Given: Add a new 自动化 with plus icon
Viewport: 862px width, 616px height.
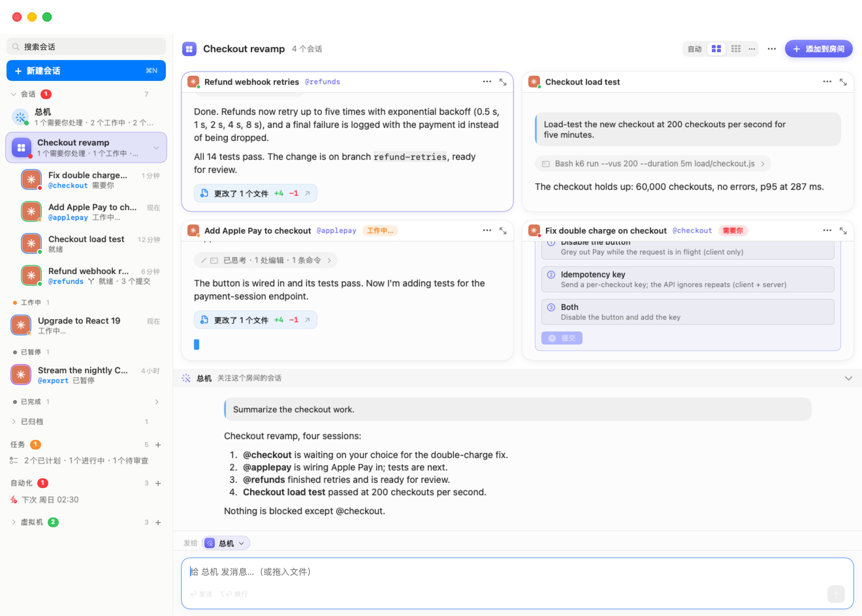Looking at the screenshot, I should (x=158, y=483).
